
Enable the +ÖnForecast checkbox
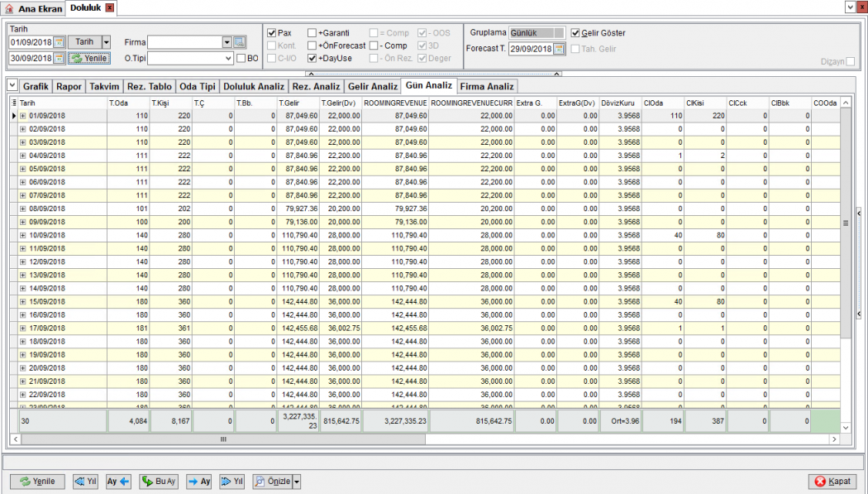[312, 46]
